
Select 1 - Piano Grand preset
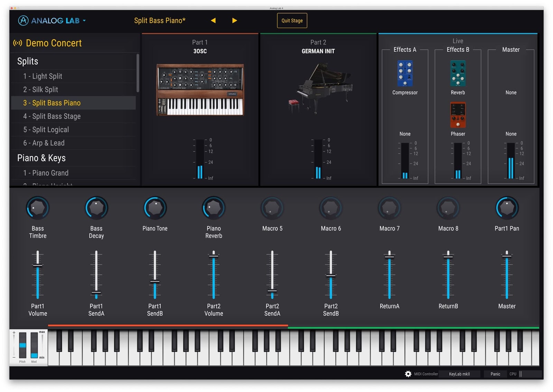(x=73, y=173)
